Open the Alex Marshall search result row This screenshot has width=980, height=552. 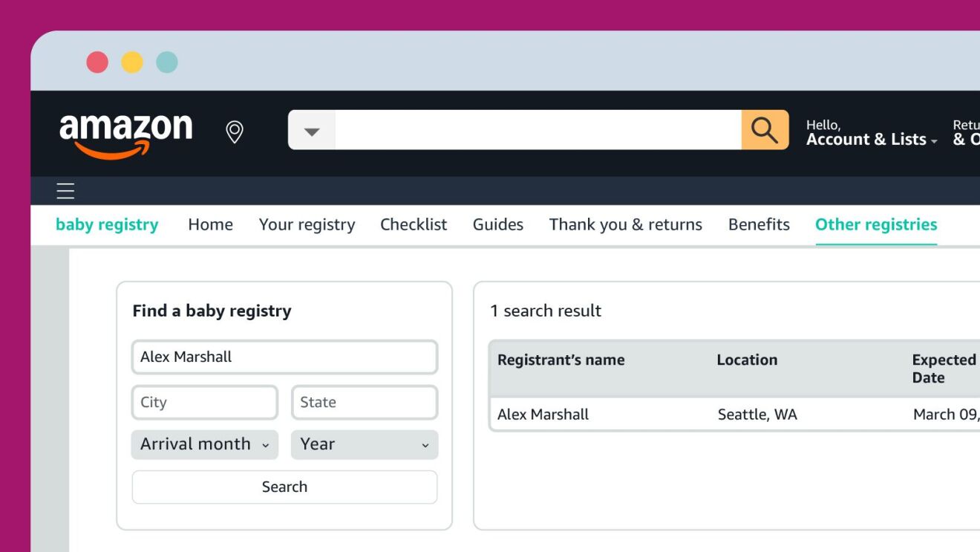click(543, 415)
